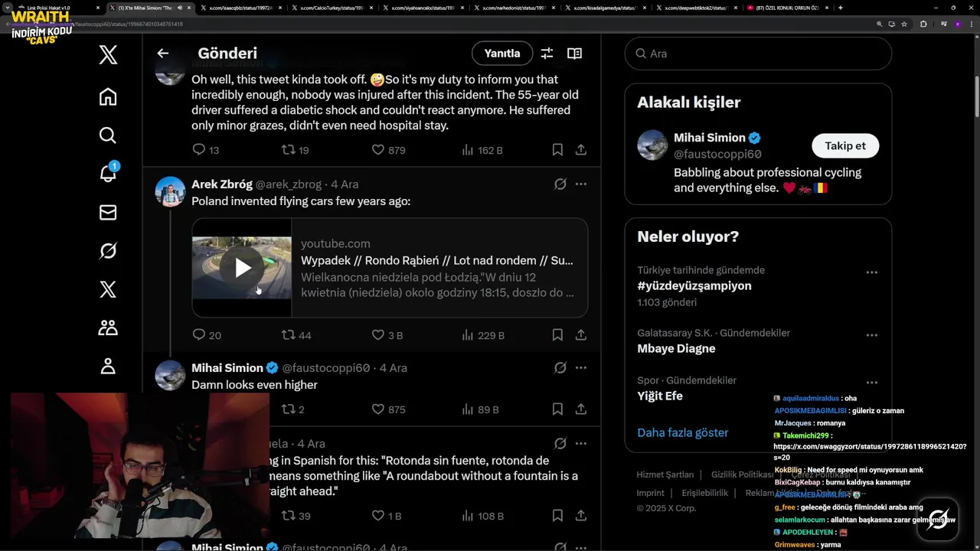Open Communities people icon in sidebar
980x551 pixels.
click(108, 328)
